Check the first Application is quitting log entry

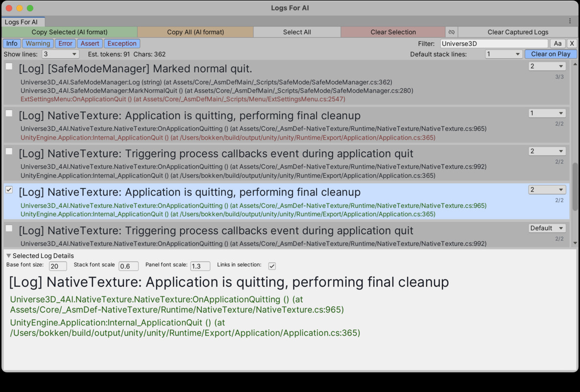pos(9,113)
